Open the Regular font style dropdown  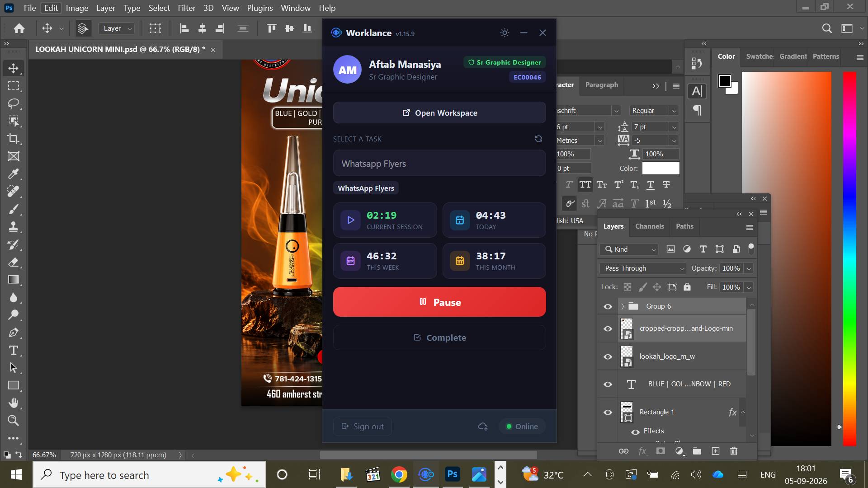click(x=654, y=111)
